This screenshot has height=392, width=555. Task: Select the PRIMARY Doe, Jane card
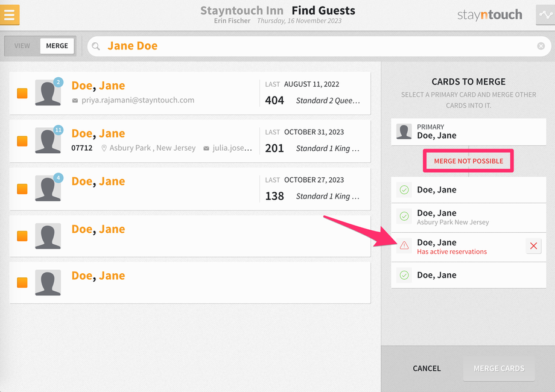tap(468, 131)
